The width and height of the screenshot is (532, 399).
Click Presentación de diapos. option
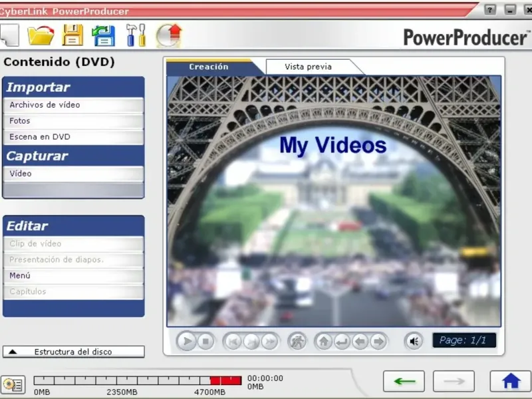(x=74, y=260)
